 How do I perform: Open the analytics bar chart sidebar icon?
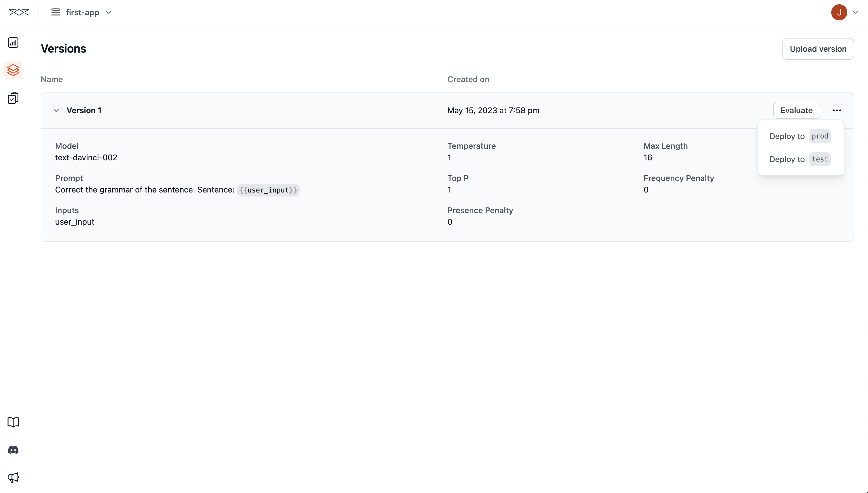(13, 43)
